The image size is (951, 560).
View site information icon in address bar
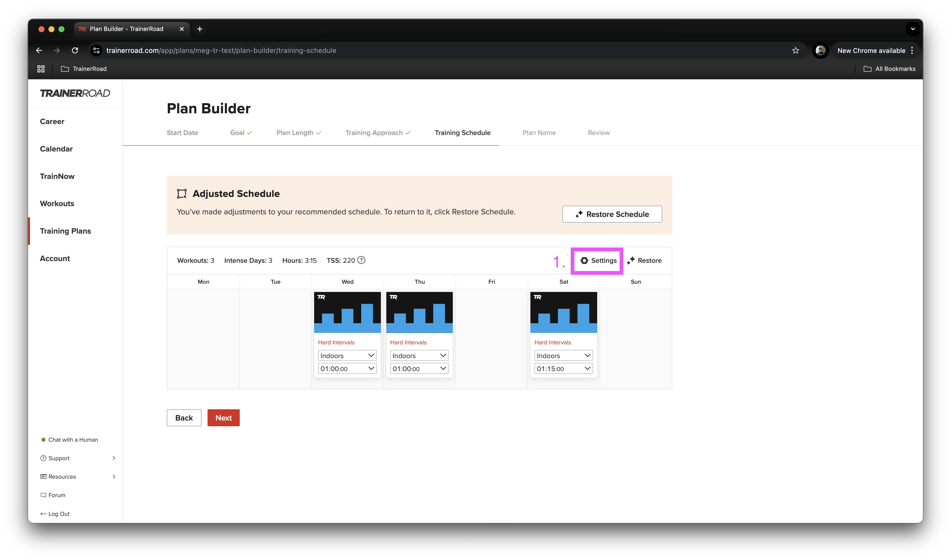click(97, 50)
